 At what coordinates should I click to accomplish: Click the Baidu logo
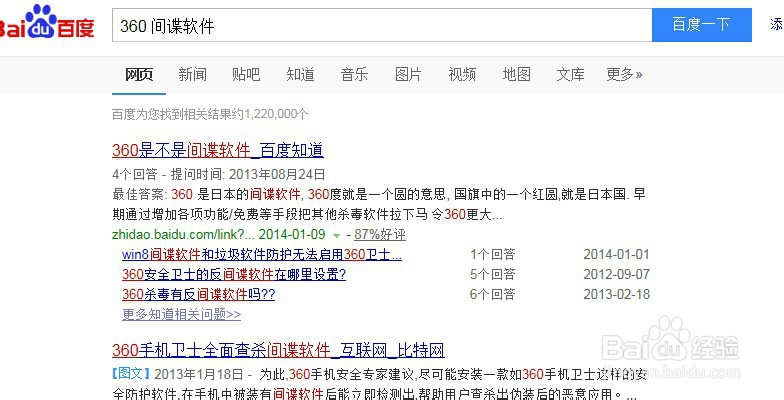(x=48, y=22)
